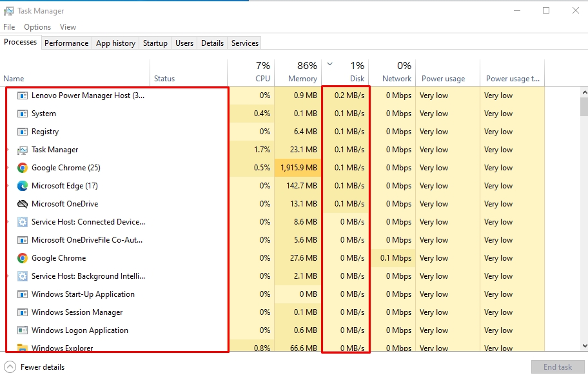
Task: Expand the Microsoft Edge (17) process group
Action: click(x=8, y=186)
